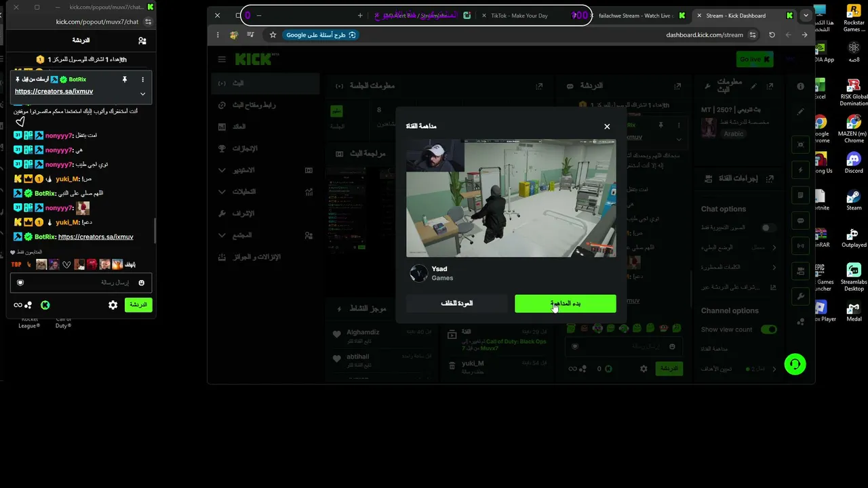
Task: Bookmark this page with the star icon
Action: (x=273, y=35)
